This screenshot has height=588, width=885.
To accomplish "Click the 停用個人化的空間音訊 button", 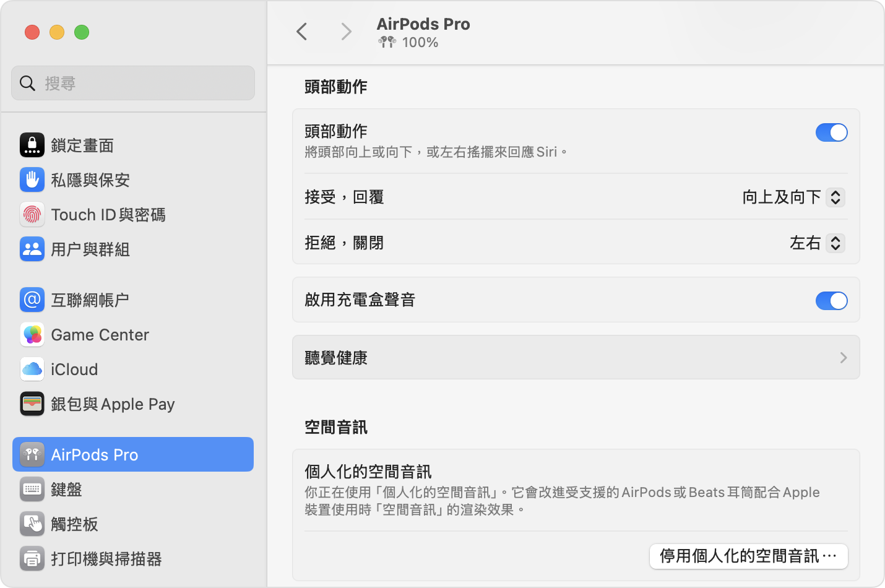I will point(749,556).
